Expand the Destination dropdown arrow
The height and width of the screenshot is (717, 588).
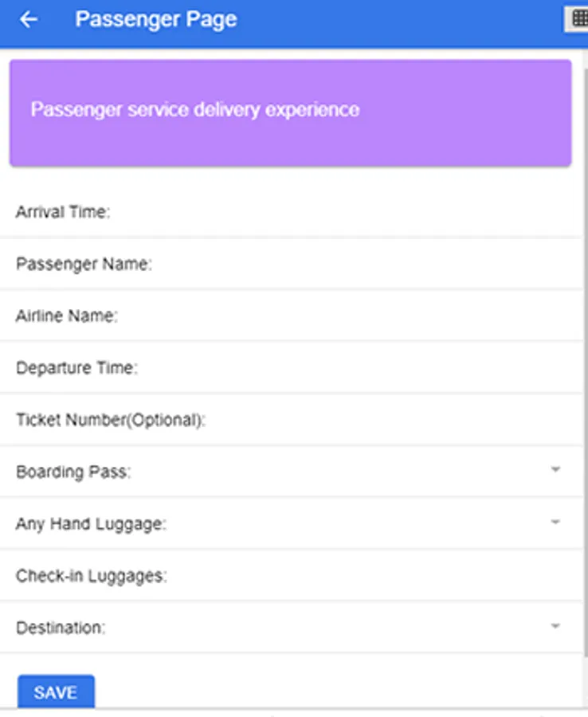(x=555, y=626)
